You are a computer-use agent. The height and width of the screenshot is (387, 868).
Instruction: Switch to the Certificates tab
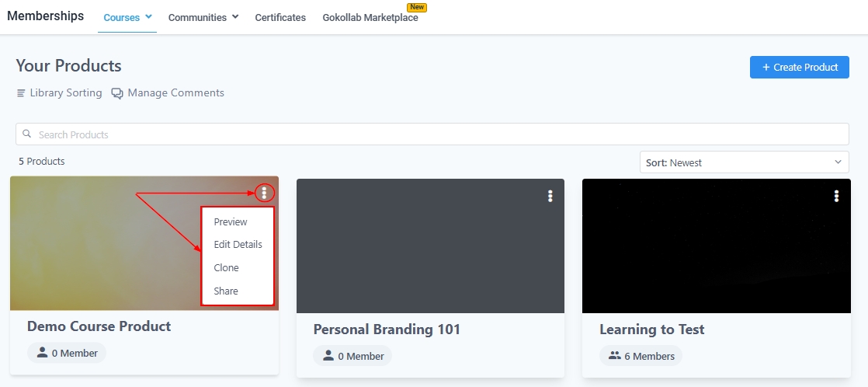[280, 17]
